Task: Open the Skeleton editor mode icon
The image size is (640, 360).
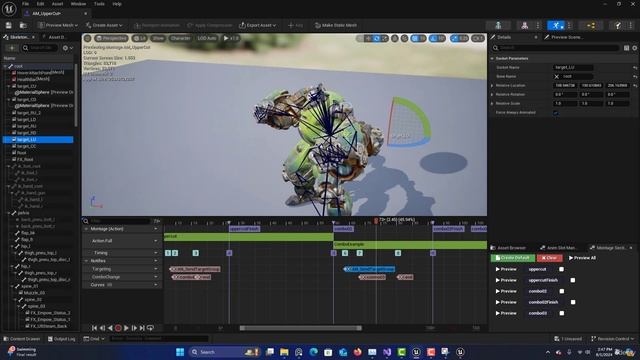Action: (498, 25)
